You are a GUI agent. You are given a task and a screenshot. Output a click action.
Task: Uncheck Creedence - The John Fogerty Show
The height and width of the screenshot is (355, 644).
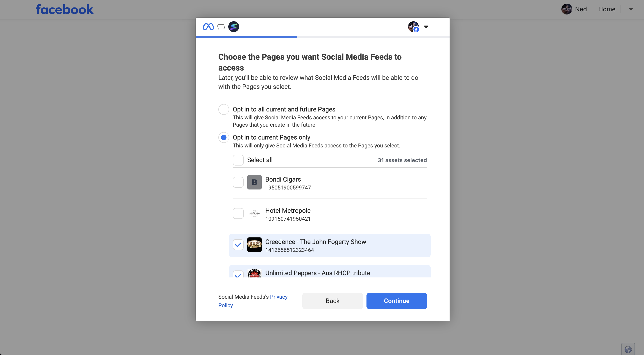(238, 245)
